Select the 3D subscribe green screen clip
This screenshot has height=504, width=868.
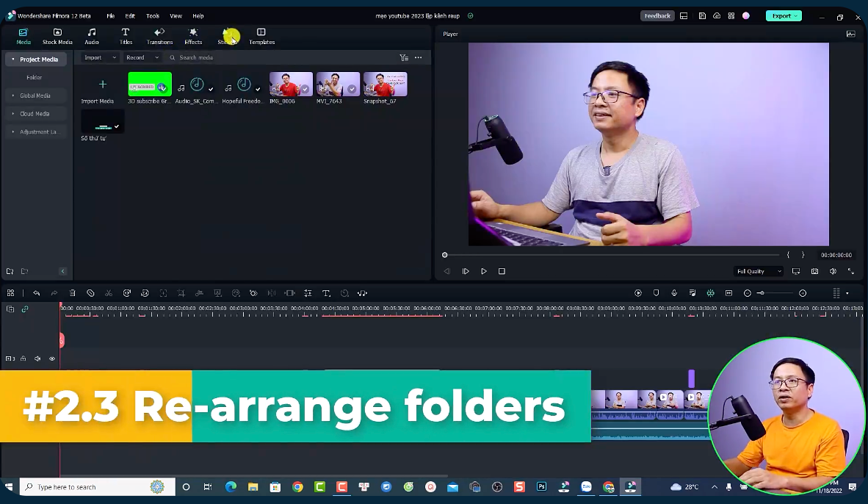tap(150, 84)
